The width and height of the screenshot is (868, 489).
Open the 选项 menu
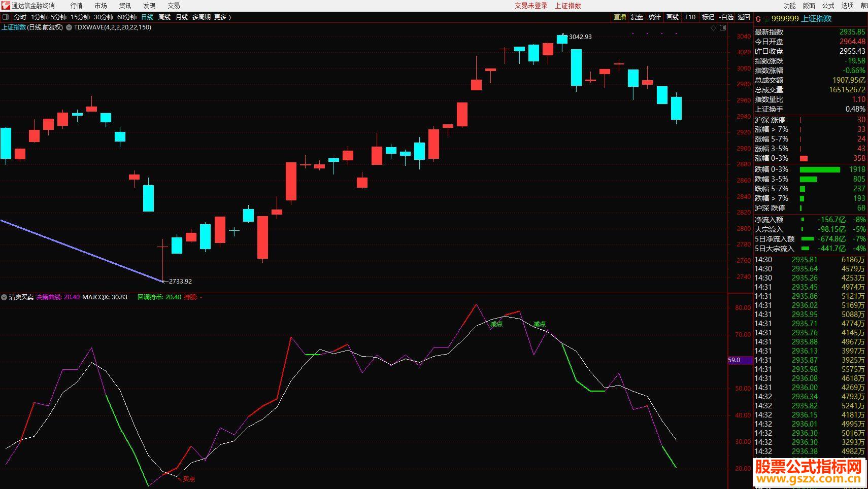pos(847,6)
